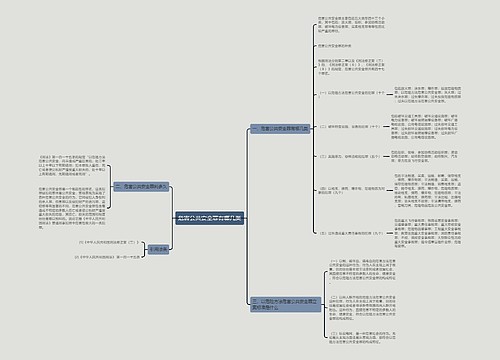Select paragraph (一) under branch 三
This screenshot has height=360, width=500.
[x=362, y=271]
